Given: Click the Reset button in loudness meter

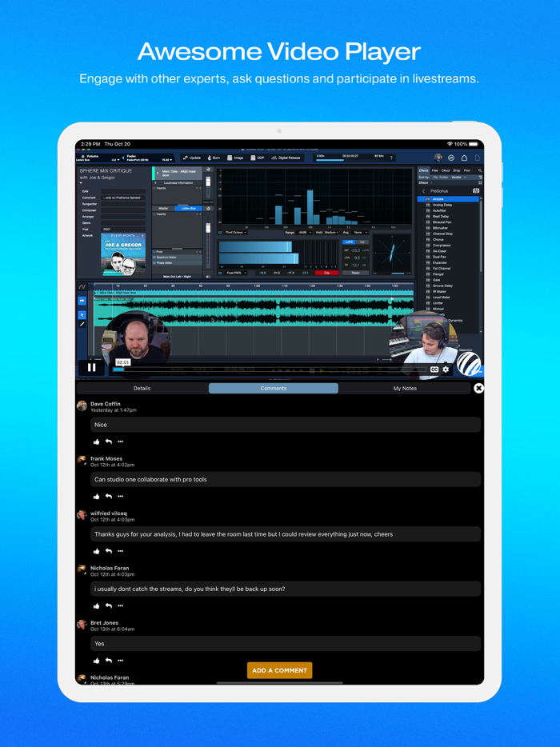Looking at the screenshot, I should pos(355,273).
